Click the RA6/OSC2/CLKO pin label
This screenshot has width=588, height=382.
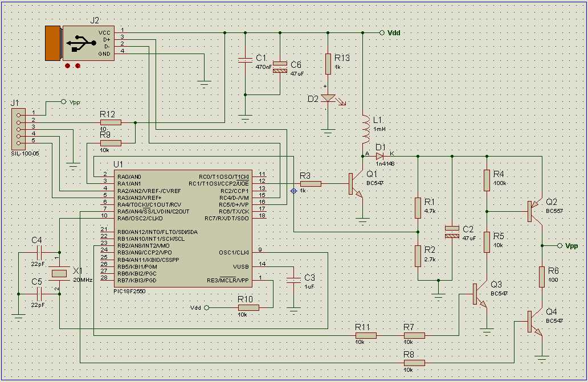[x=140, y=219]
